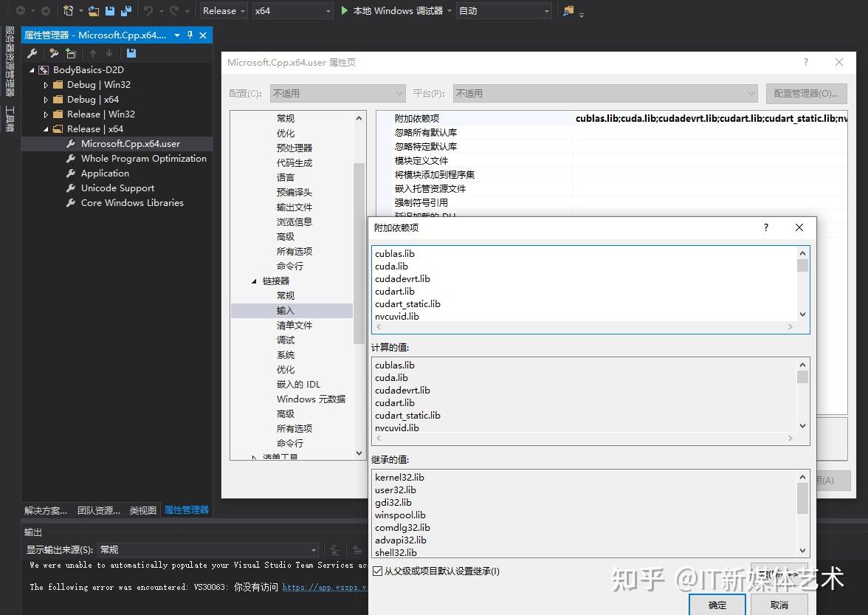Toggle the pin on the 属性管理器 panel

tap(190, 35)
